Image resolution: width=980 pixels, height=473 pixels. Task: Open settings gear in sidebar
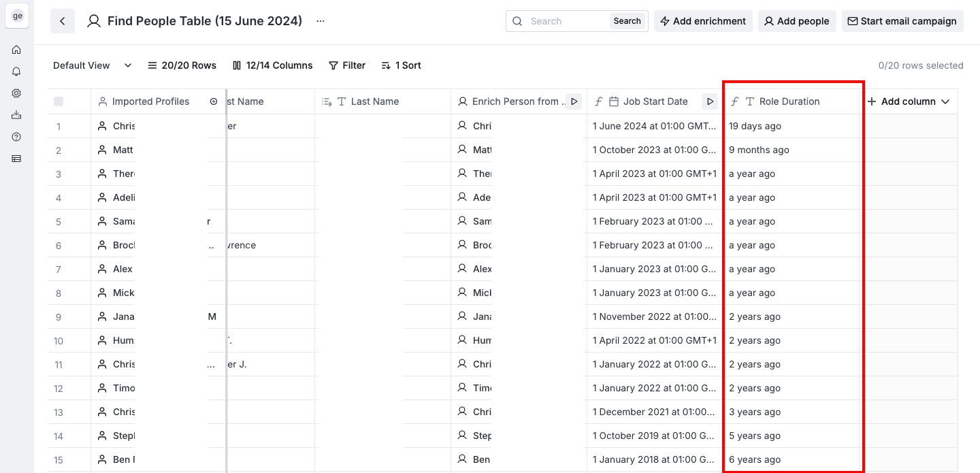(16, 93)
